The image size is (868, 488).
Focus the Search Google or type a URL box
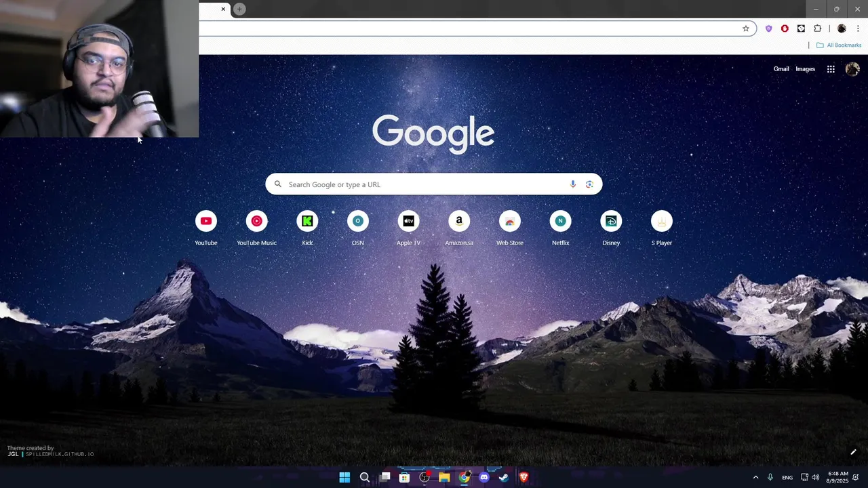coord(434,184)
